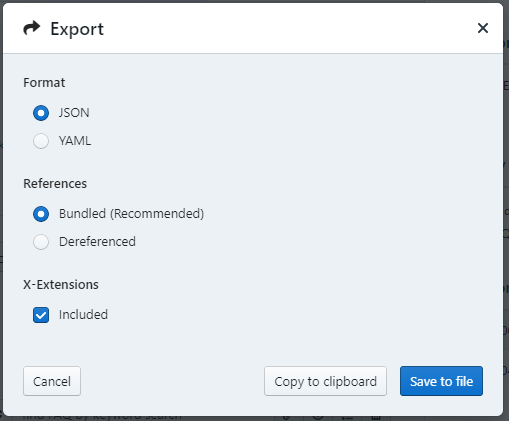Click the Export curved arrow icon
The width and height of the screenshot is (509, 421).
point(32,28)
